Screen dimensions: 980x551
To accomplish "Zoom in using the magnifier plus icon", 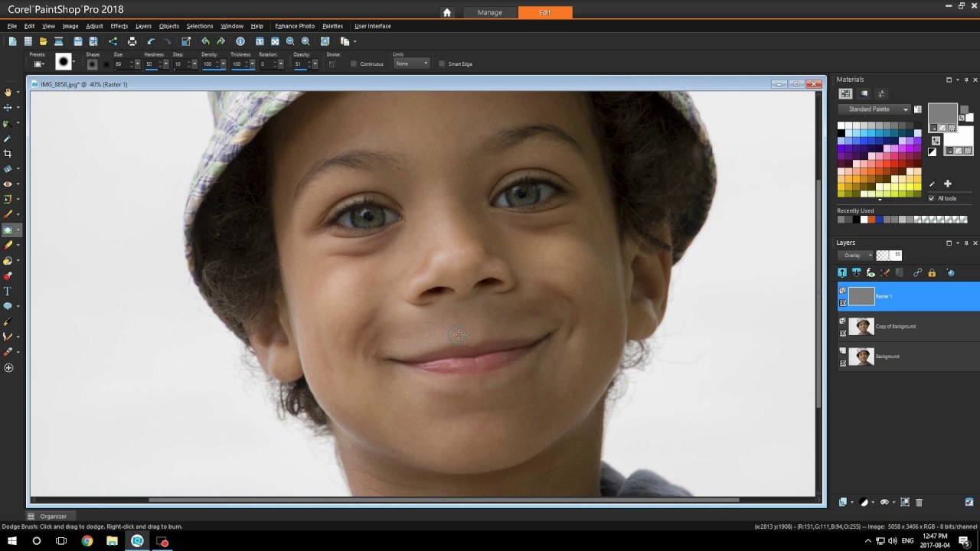I will tap(305, 41).
